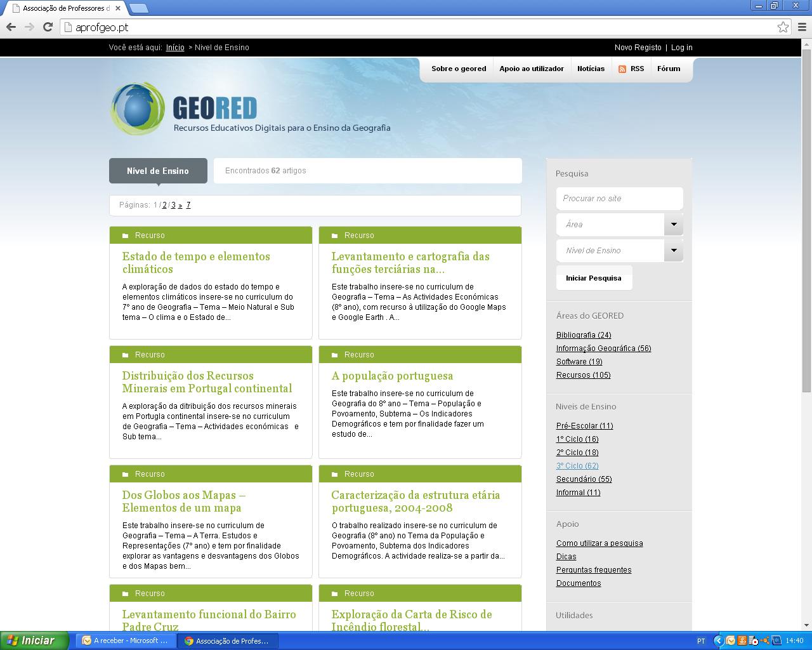Click the Início breadcrumb link
This screenshot has height=650, width=812.
point(175,48)
